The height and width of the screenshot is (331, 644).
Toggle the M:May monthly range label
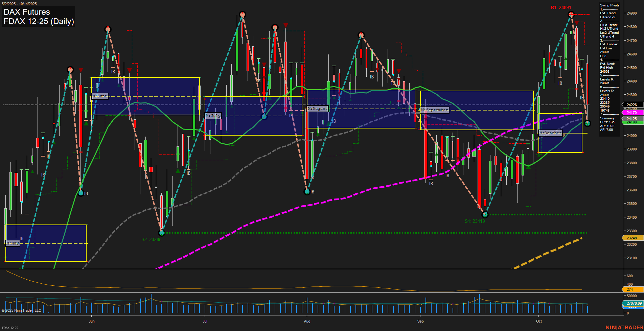pos(12,243)
